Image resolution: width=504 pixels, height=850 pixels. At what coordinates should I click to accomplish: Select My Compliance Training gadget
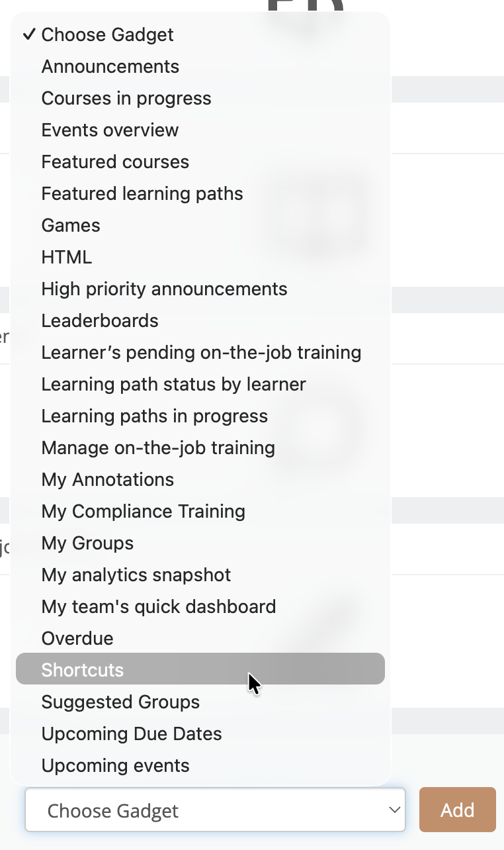pyautogui.click(x=143, y=512)
